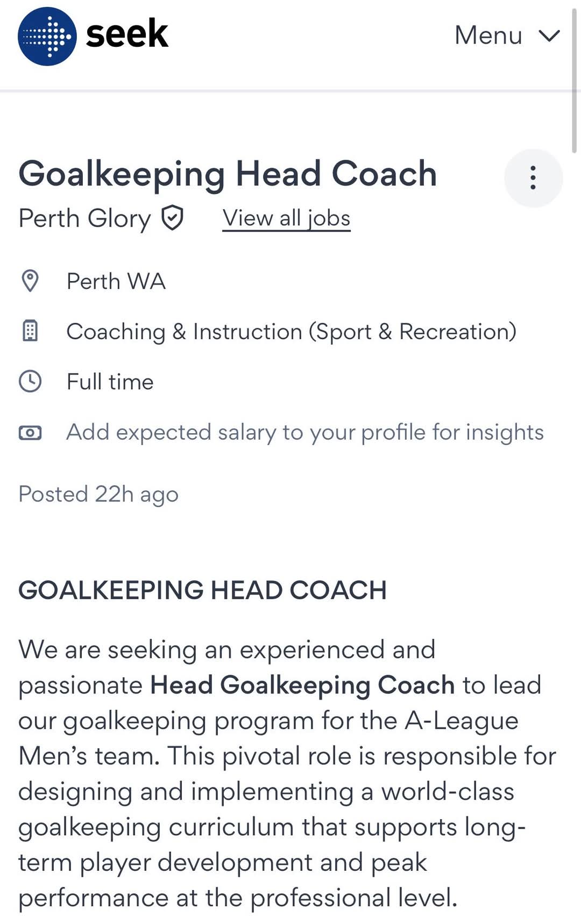The height and width of the screenshot is (924, 581).
Task: Click the clock work-type icon
Action: (x=30, y=381)
